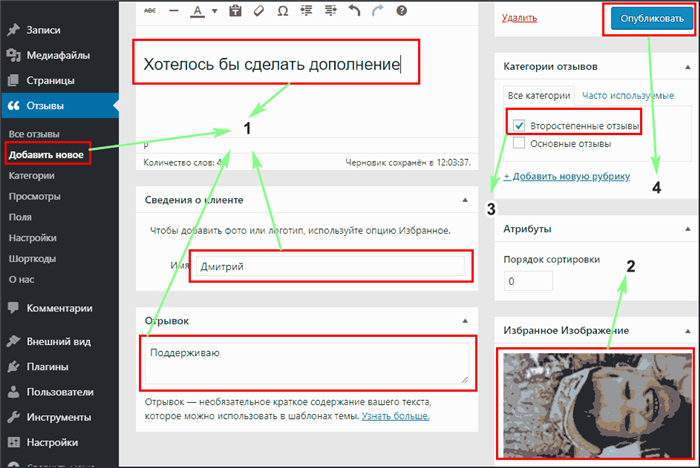The height and width of the screenshot is (468, 700).
Task: Check Основные отзывы category
Action: pos(519,143)
